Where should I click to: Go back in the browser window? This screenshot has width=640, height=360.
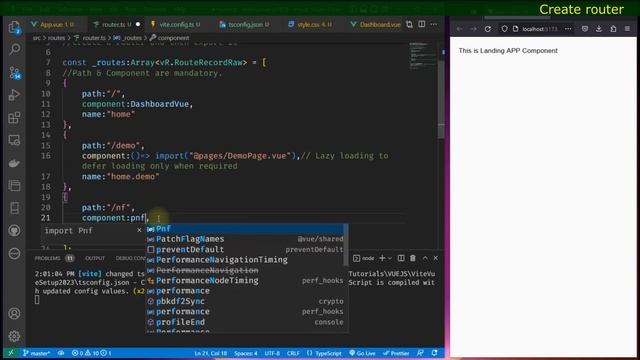tap(460, 29)
